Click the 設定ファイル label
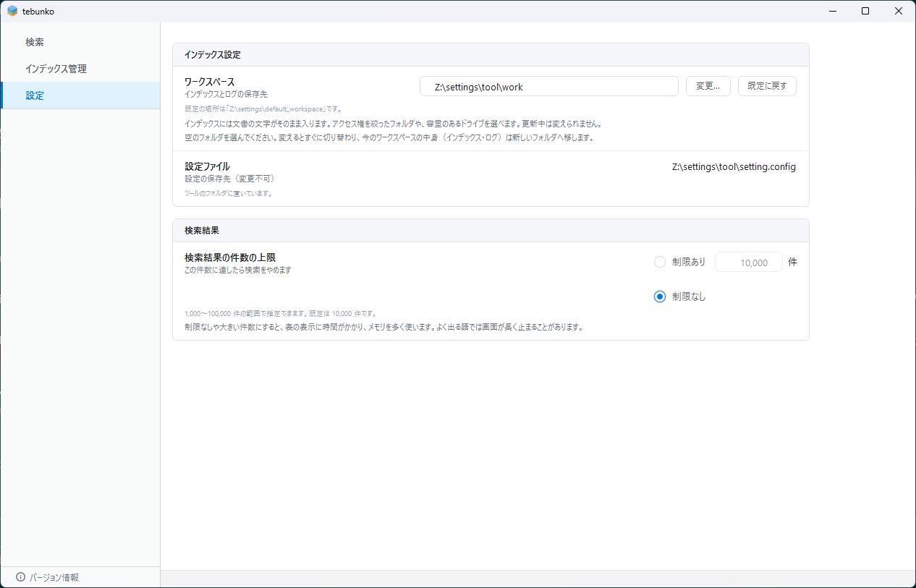The width and height of the screenshot is (916, 588). 207,166
